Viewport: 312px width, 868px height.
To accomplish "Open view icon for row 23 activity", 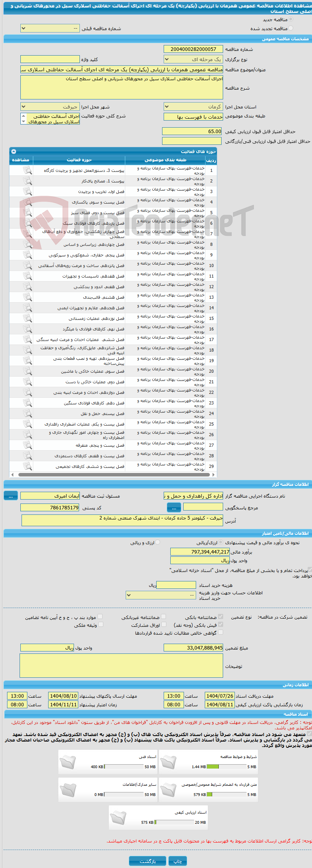I will (x=27, y=403).
